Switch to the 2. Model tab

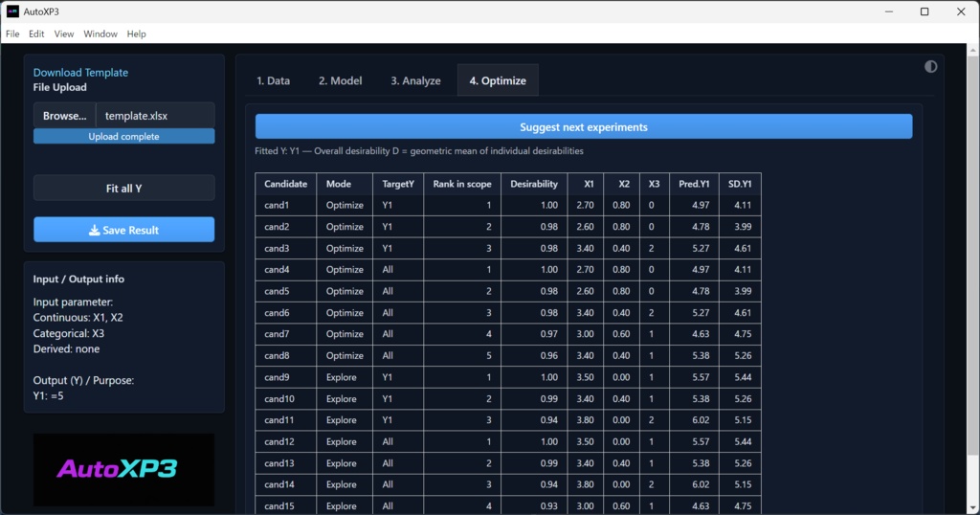pyautogui.click(x=340, y=80)
